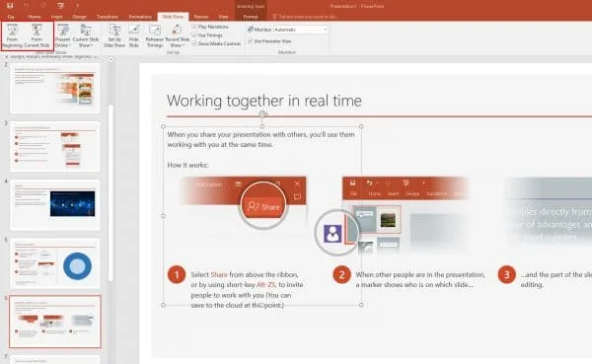The height and width of the screenshot is (364, 592).
Task: Click the Redo icon in the title bar
Action: [x=43, y=6]
